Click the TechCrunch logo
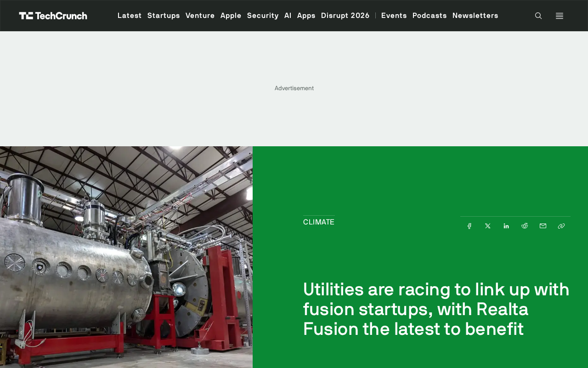Screen dimensions: 588x368 pos(53,16)
